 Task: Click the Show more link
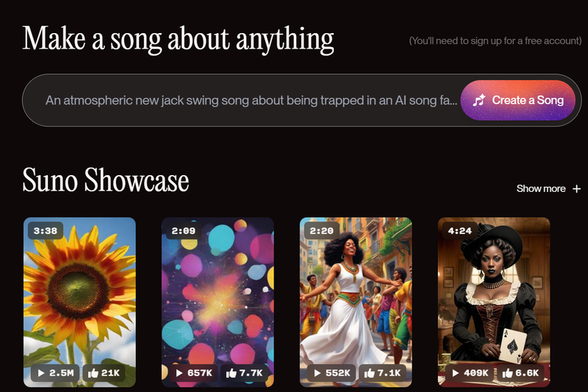coord(541,189)
